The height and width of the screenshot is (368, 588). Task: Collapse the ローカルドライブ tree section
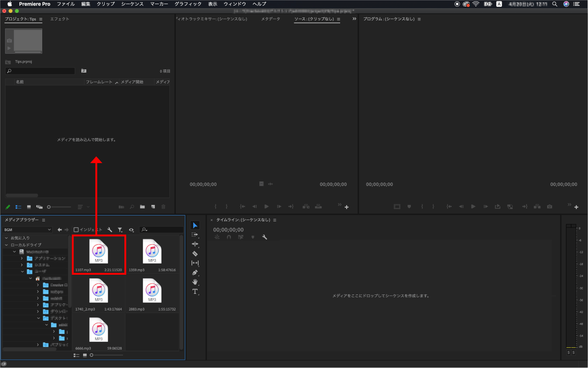6,245
